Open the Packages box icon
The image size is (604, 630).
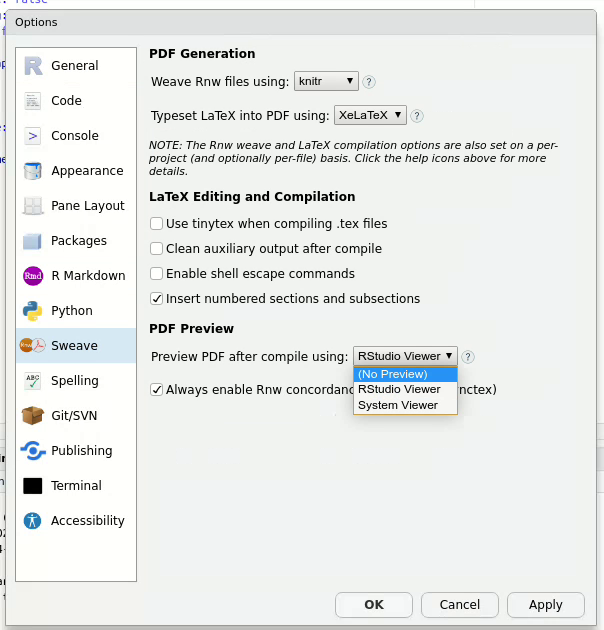click(33, 241)
